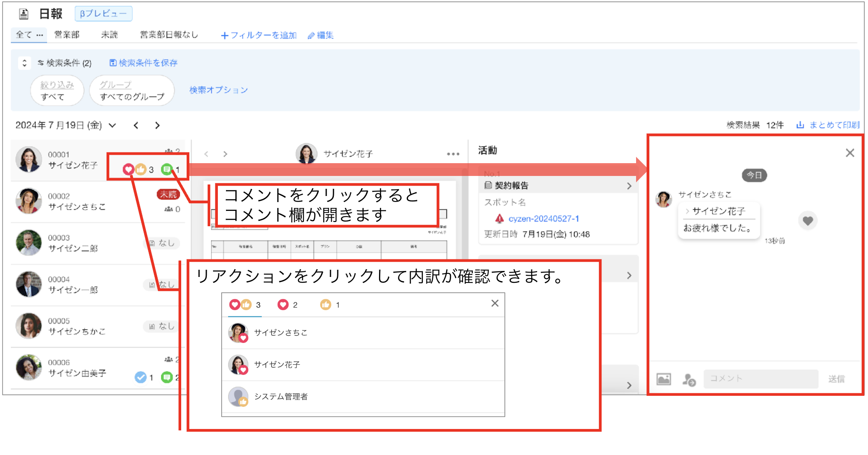
Task: Click サイゼンさちこ avatar in comment panel
Action: coord(663,199)
